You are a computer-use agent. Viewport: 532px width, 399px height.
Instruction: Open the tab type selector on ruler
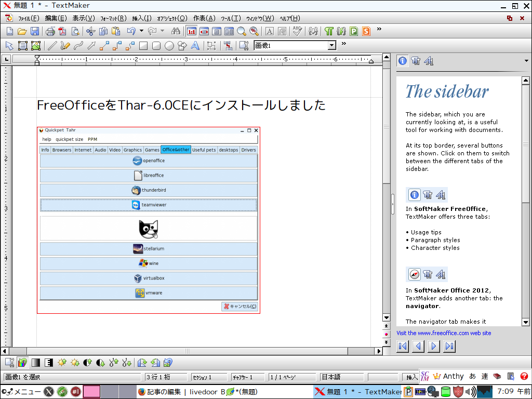tap(6, 60)
